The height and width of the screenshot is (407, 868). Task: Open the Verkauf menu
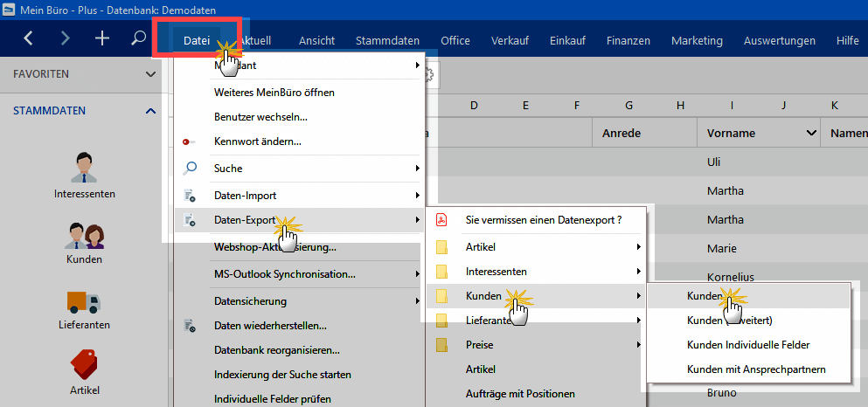(x=510, y=40)
